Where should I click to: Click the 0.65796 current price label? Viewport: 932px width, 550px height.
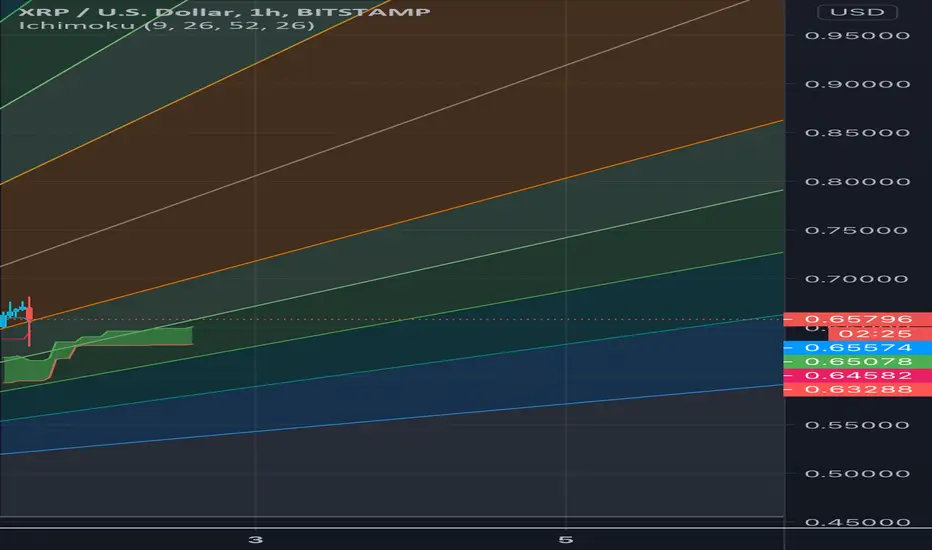coord(858,319)
